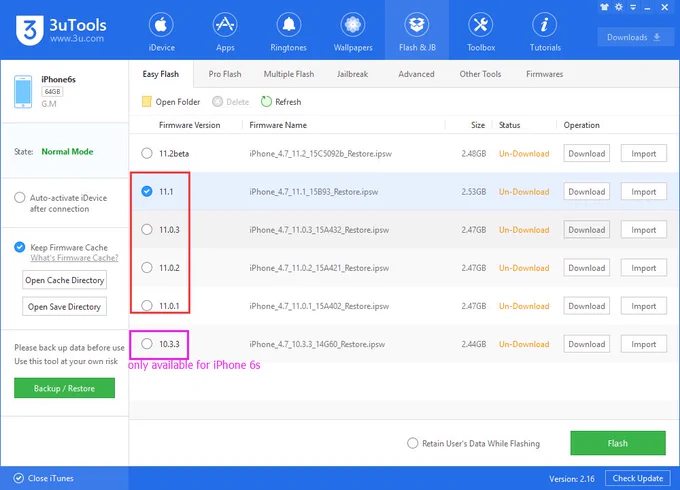Click Open Cache Directory button
The height and width of the screenshot is (490, 680).
pos(64,280)
